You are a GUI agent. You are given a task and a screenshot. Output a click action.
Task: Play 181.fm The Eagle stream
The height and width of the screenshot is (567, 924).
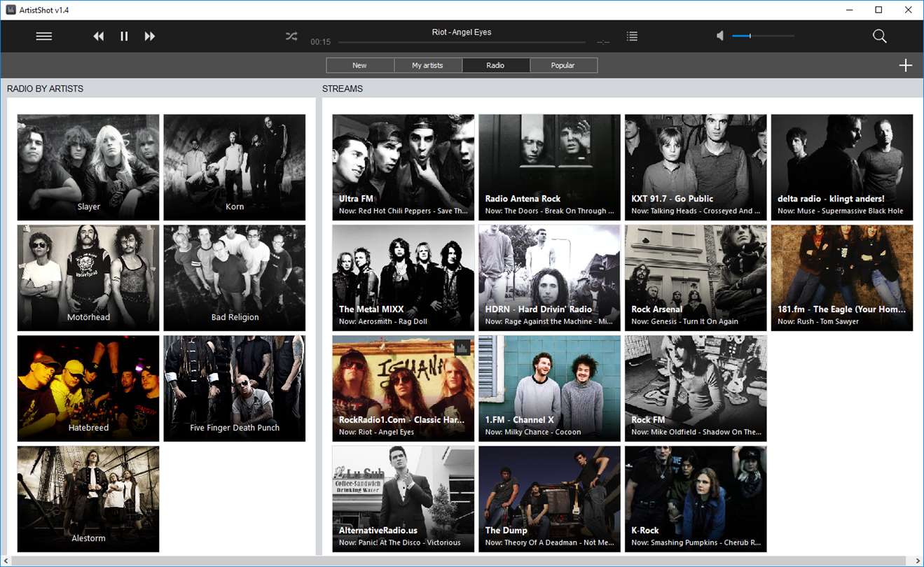pos(842,278)
